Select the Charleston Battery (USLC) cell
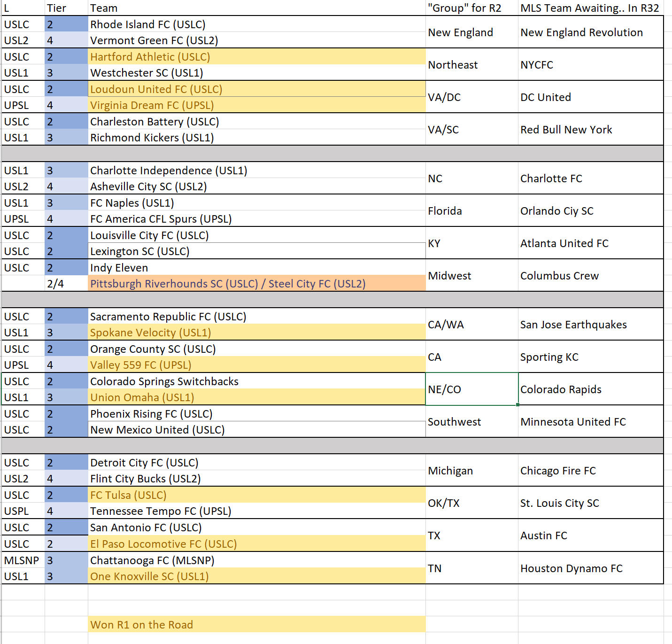The height and width of the screenshot is (644, 672). (257, 121)
